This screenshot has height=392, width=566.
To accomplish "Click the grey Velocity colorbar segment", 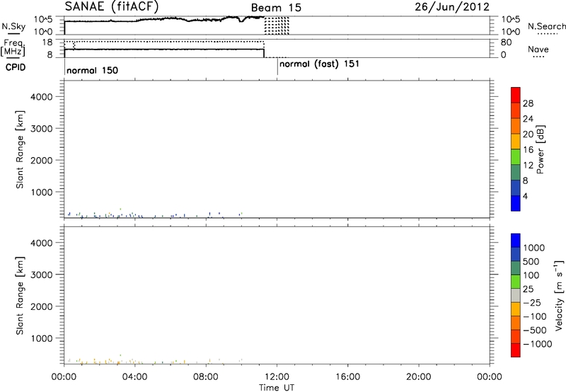I will (x=516, y=295).
